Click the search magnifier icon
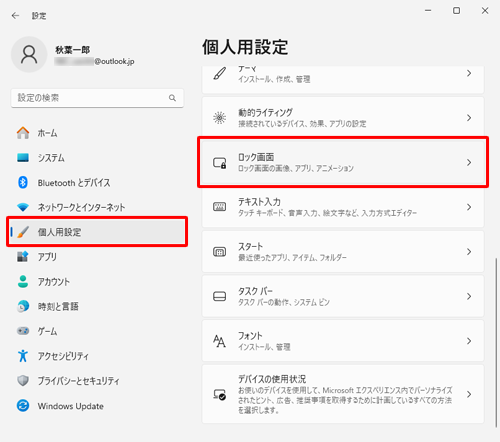 pos(172,98)
